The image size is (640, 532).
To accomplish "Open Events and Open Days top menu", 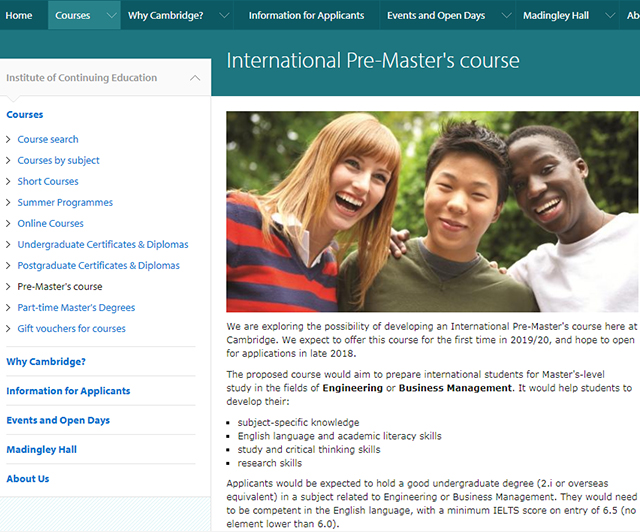I will pyautogui.click(x=436, y=16).
